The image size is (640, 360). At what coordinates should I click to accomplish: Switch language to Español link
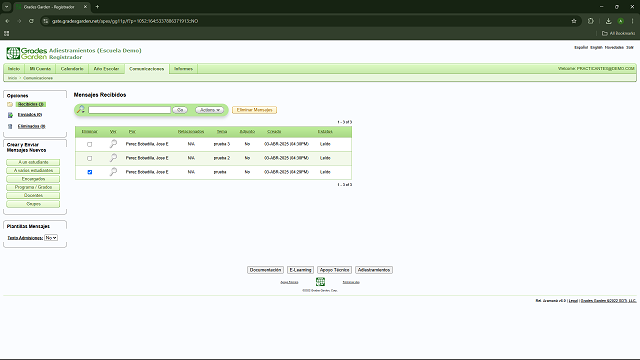tap(581, 47)
